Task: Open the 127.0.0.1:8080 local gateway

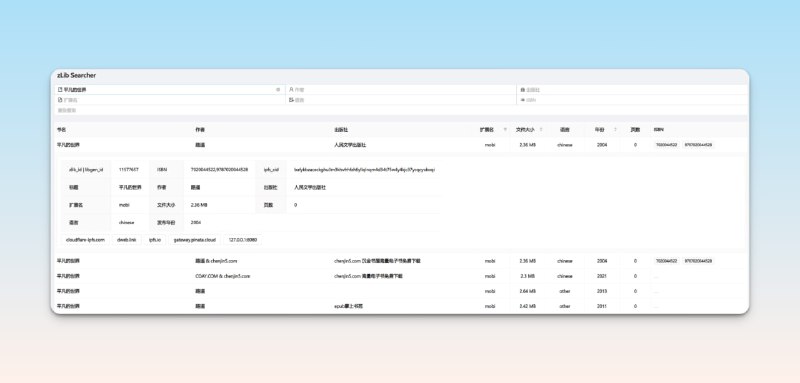Action: (243, 240)
